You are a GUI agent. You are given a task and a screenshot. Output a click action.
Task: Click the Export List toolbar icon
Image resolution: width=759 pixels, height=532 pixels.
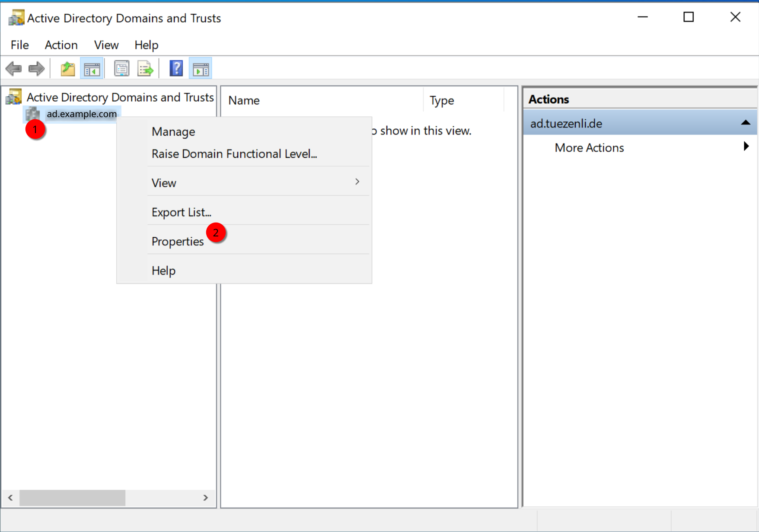click(x=145, y=69)
